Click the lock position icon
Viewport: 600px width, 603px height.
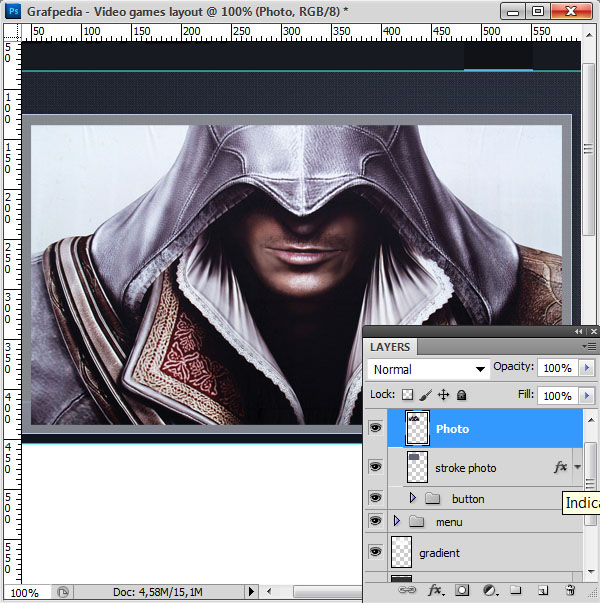(x=443, y=395)
